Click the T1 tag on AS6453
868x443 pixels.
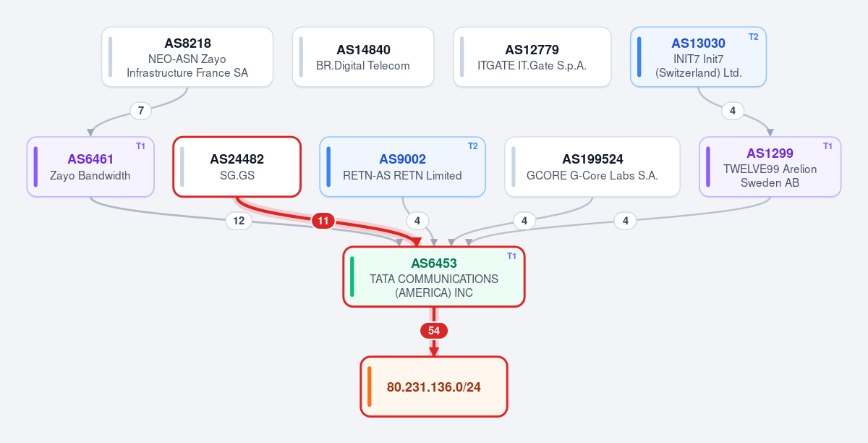[511, 256]
